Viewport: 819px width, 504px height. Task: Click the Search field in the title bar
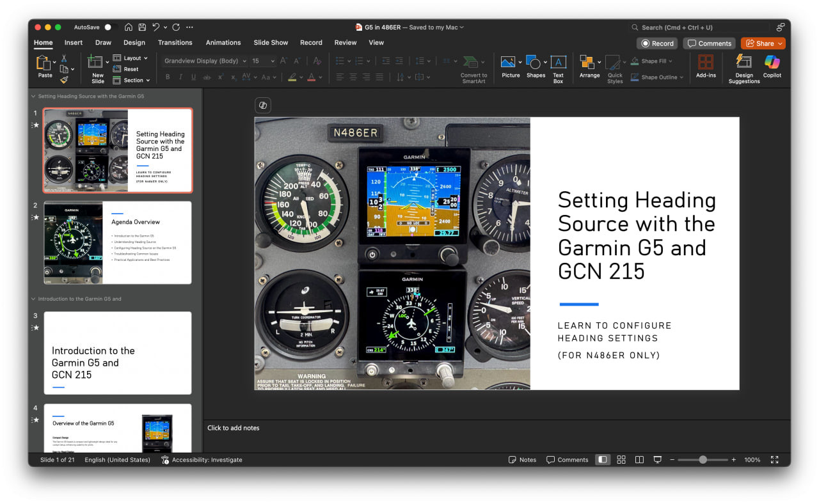coord(699,28)
